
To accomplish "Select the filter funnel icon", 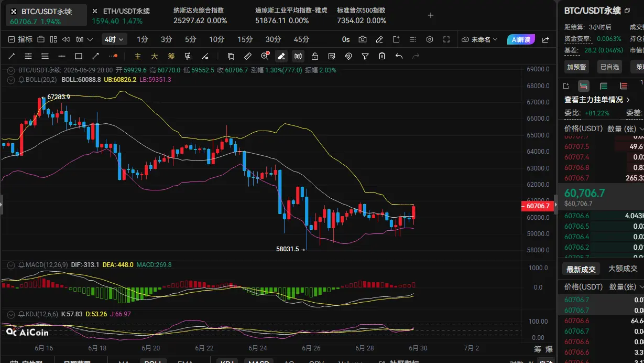I will point(365,56).
